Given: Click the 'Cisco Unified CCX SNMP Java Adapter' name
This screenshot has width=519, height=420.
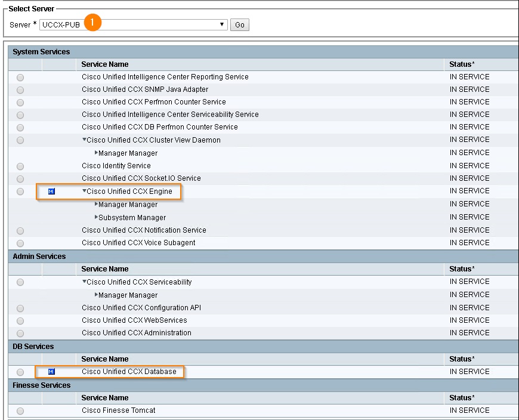Looking at the screenshot, I should pyautogui.click(x=145, y=89).
